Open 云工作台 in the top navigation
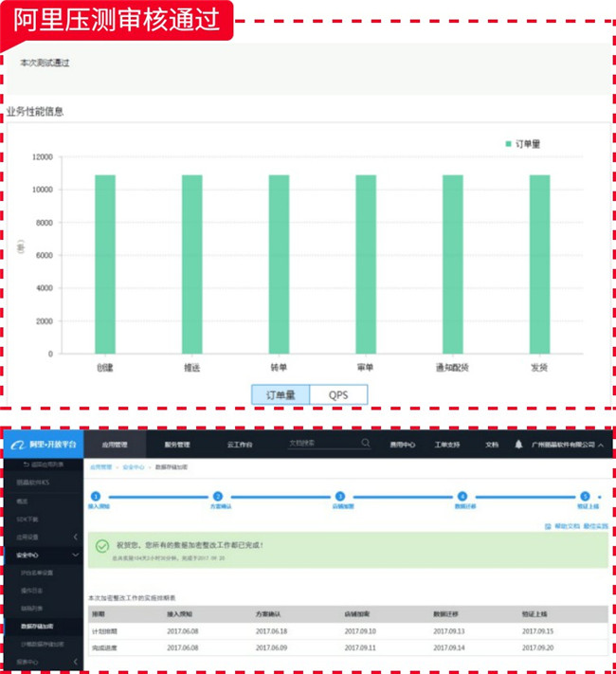Viewport: 616px width, 674px height. pos(240,445)
